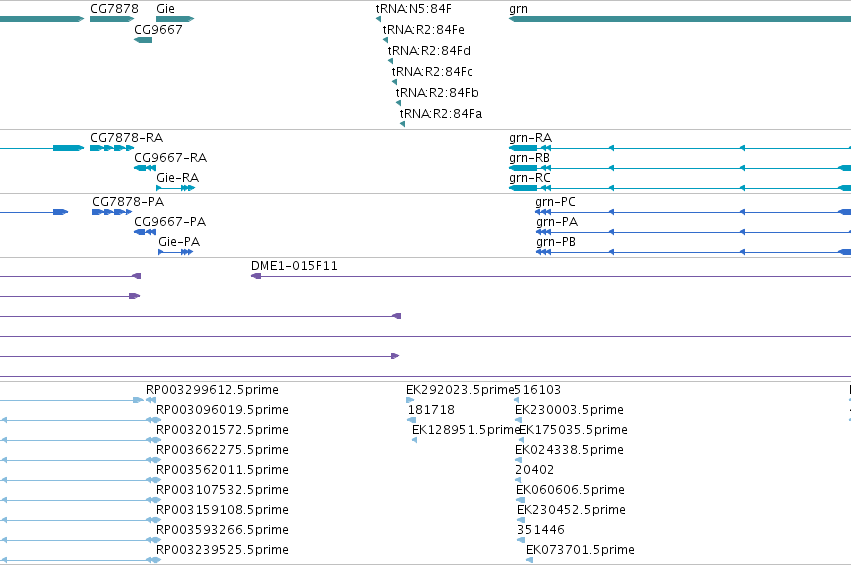Select the EK060606.5prime EST label
This screenshot has width=851, height=565.
tap(570, 490)
